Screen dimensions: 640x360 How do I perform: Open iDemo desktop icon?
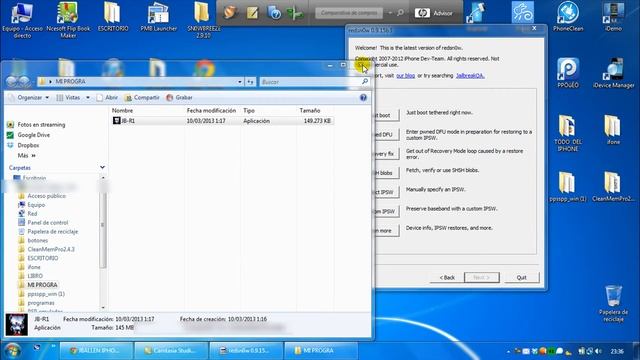click(613, 17)
